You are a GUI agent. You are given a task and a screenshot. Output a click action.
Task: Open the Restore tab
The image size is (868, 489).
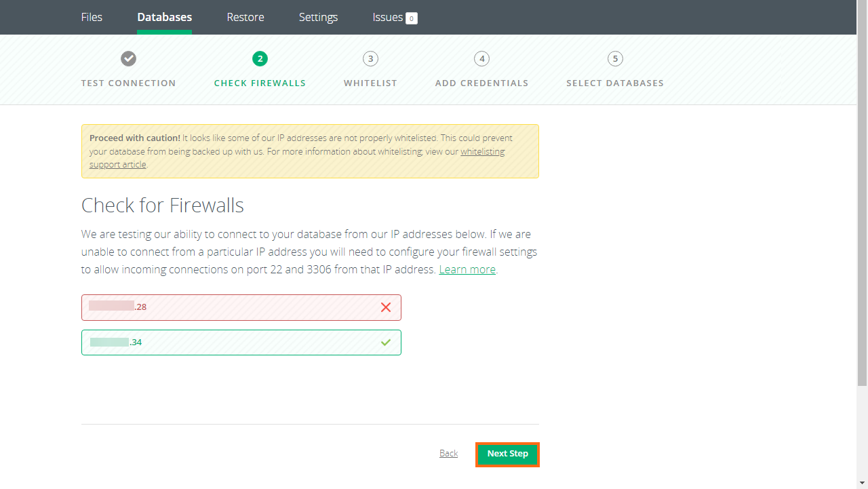pyautogui.click(x=245, y=17)
